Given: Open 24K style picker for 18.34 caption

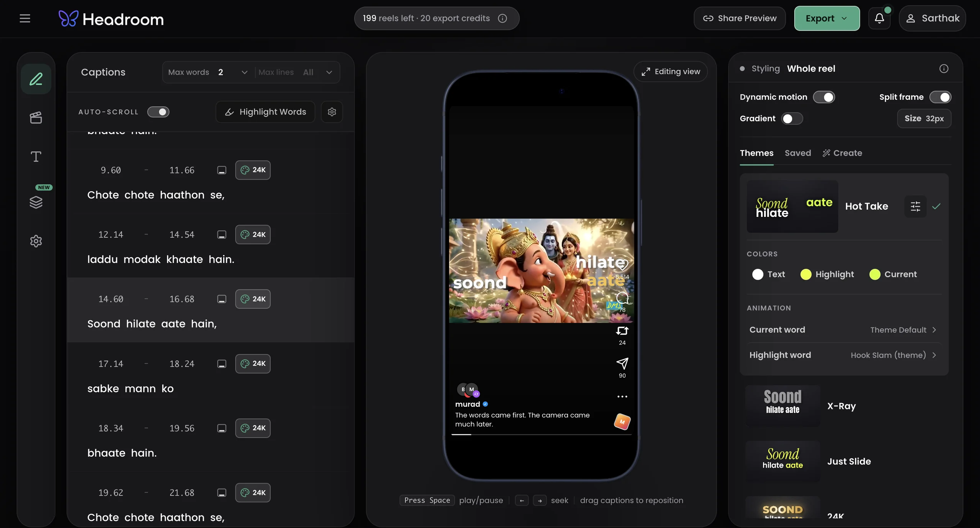Looking at the screenshot, I should tap(253, 428).
